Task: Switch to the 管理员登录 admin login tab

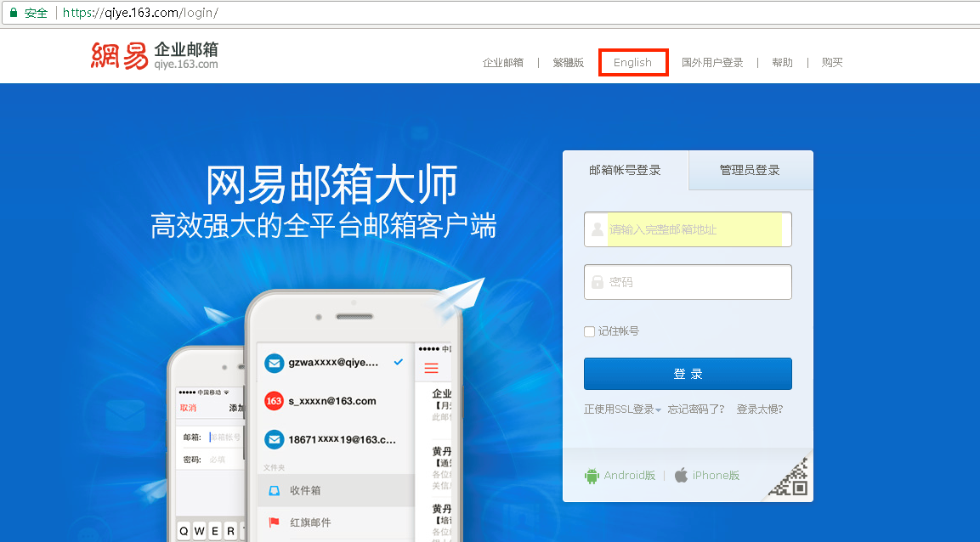Action: (x=750, y=170)
